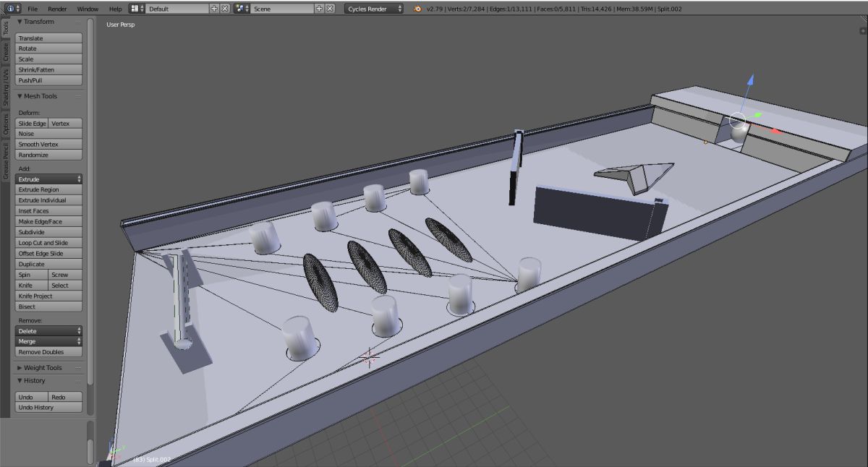
Task: Collapse the History panel
Action: (x=20, y=381)
